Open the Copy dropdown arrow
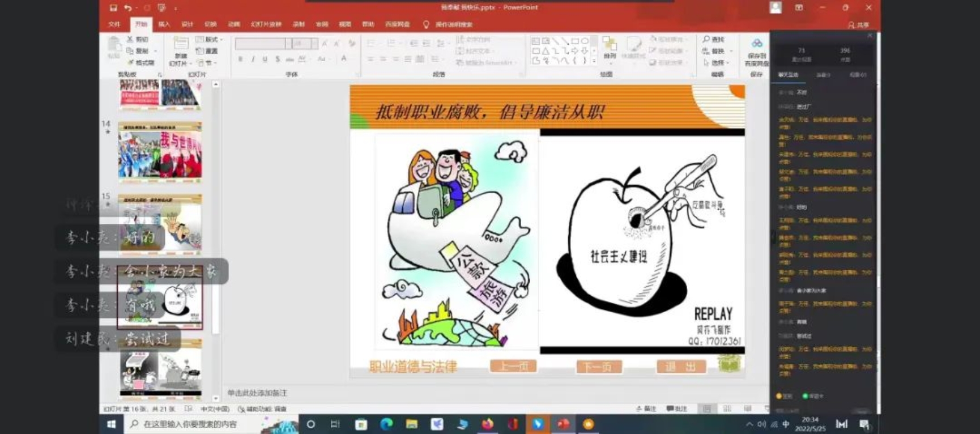The height and width of the screenshot is (434, 980). [155, 51]
